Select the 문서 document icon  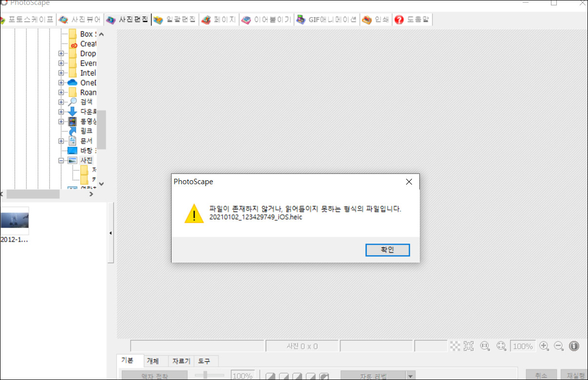pyautogui.click(x=73, y=141)
